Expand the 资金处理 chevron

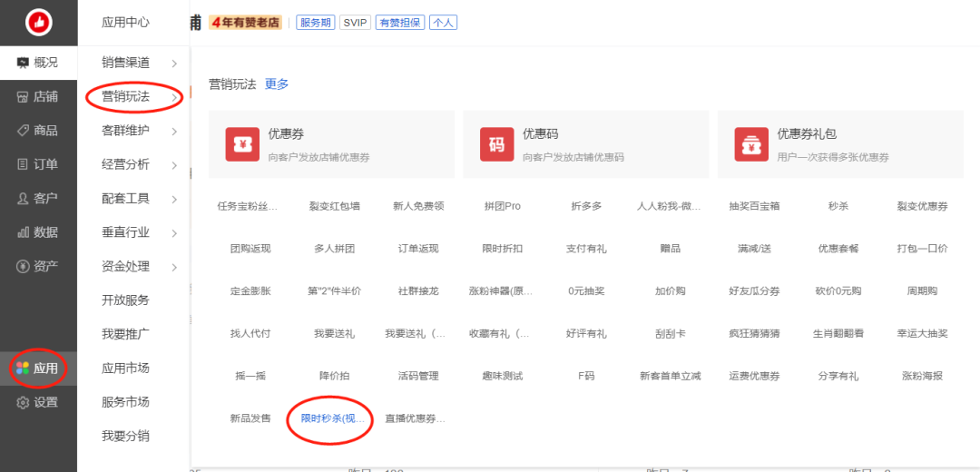[174, 267]
